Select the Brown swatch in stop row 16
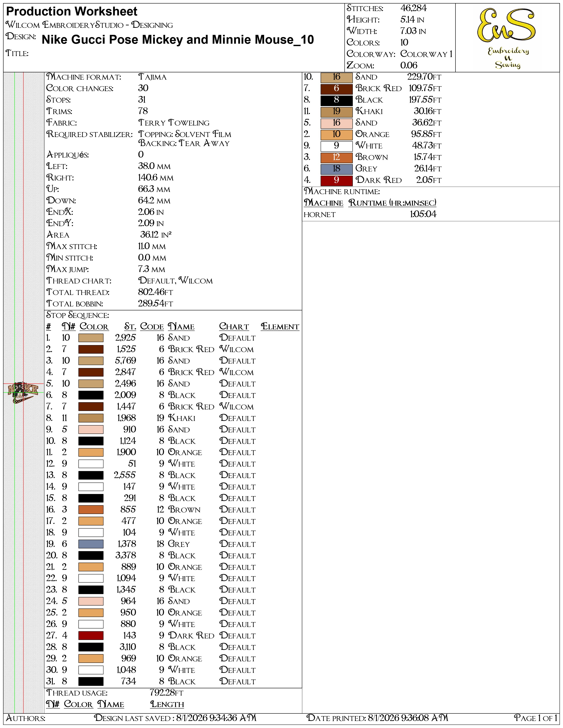 coord(91,510)
